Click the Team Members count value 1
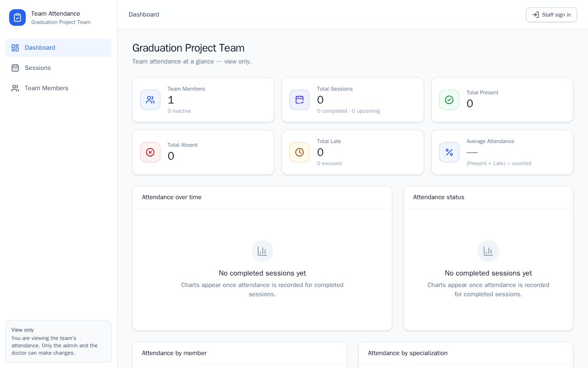 pyautogui.click(x=171, y=100)
